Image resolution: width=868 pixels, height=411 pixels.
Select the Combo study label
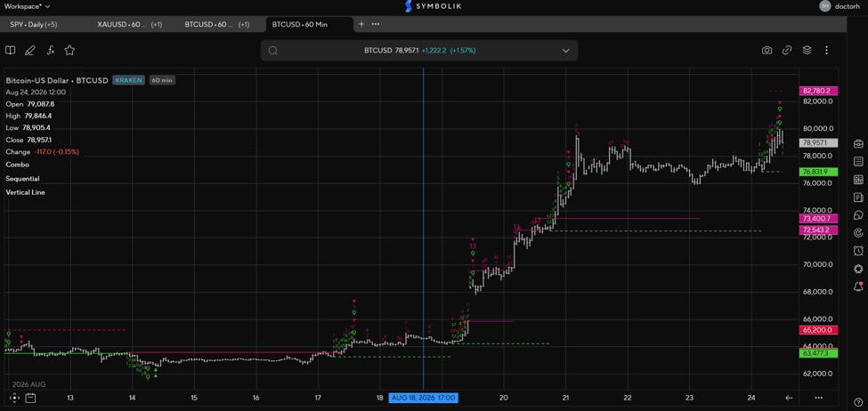click(17, 165)
